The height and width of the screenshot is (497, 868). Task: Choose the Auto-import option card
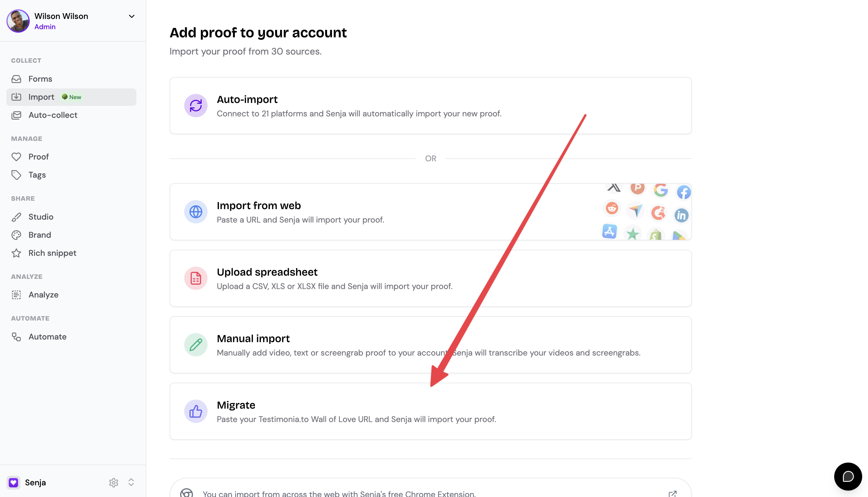[x=431, y=106]
